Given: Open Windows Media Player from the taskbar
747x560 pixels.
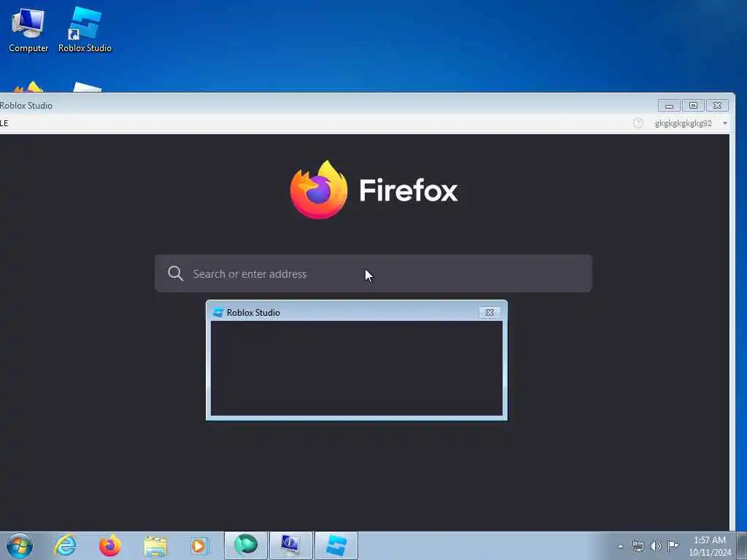Looking at the screenshot, I should [199, 545].
